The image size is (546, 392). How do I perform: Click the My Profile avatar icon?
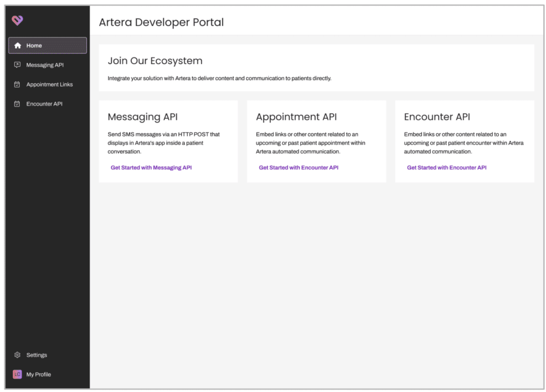point(18,374)
